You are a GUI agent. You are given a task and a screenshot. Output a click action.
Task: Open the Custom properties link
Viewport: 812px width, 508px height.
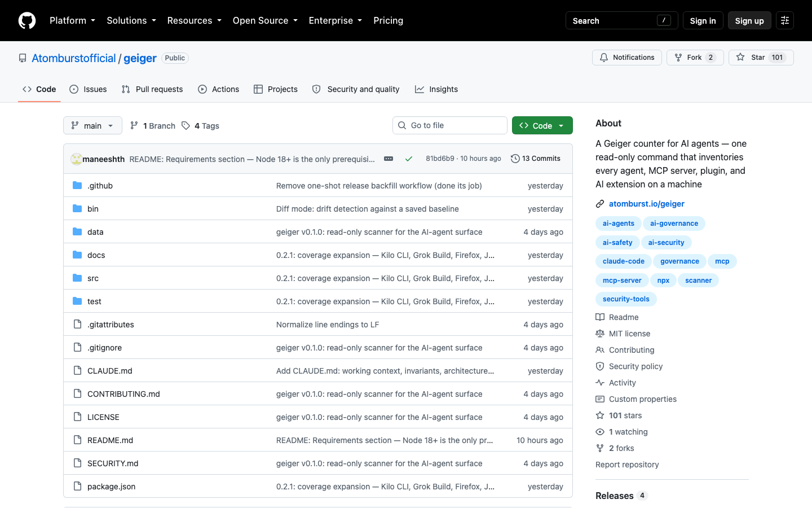point(636,399)
